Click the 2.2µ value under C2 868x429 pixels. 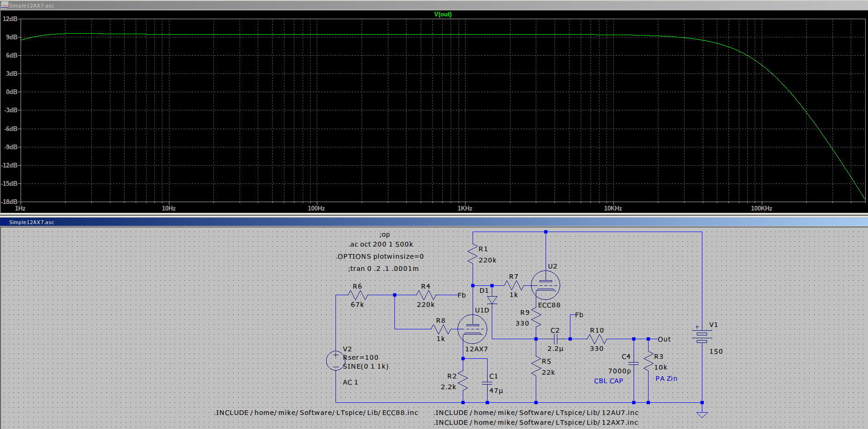point(555,349)
